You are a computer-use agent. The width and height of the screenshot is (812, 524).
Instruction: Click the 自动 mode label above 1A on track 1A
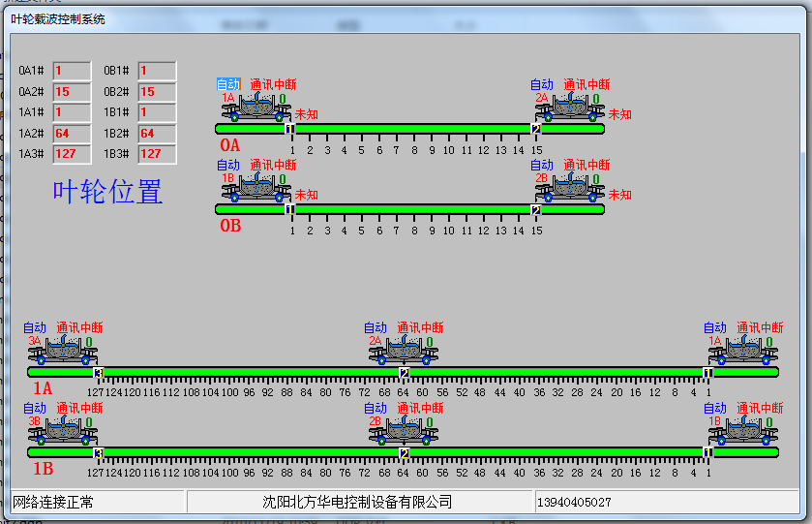(715, 327)
